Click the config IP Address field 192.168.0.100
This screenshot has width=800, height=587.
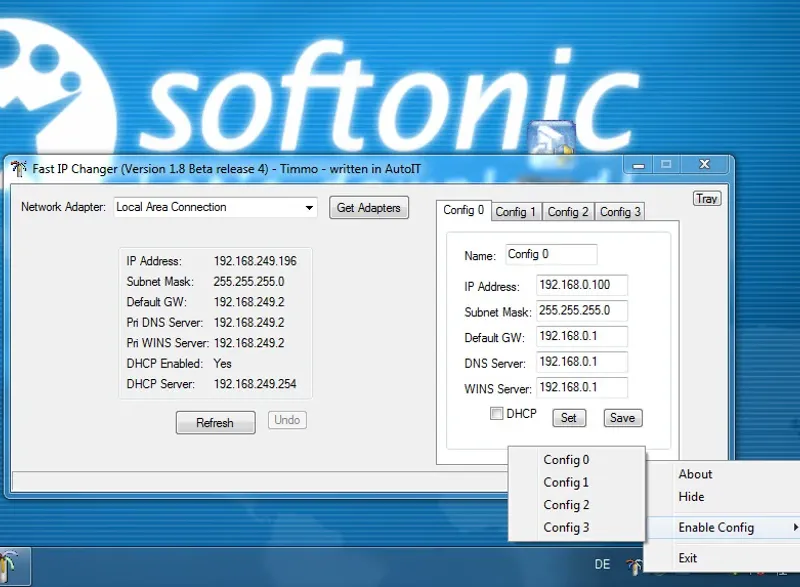(x=582, y=285)
